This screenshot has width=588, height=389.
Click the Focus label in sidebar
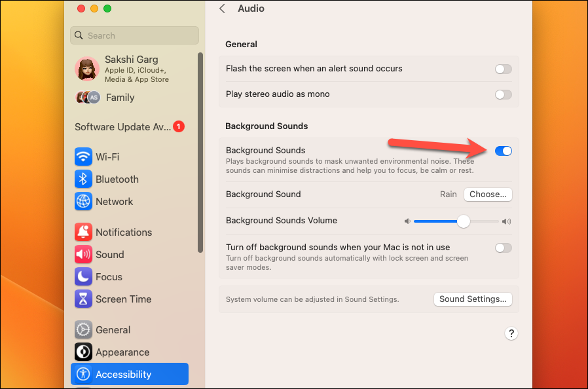(x=109, y=277)
